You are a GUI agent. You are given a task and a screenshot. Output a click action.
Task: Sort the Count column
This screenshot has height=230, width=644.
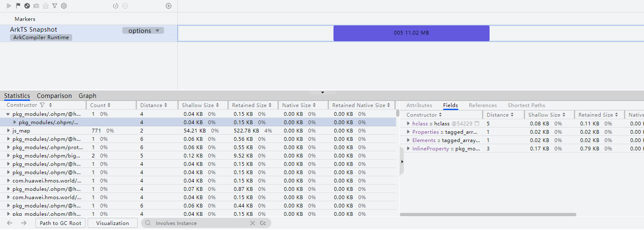click(109, 105)
